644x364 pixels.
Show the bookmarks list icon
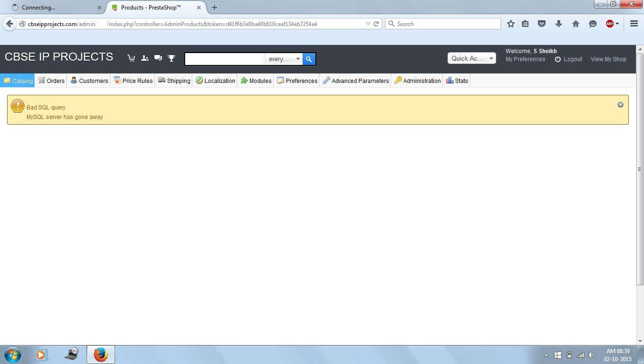pyautogui.click(x=525, y=24)
